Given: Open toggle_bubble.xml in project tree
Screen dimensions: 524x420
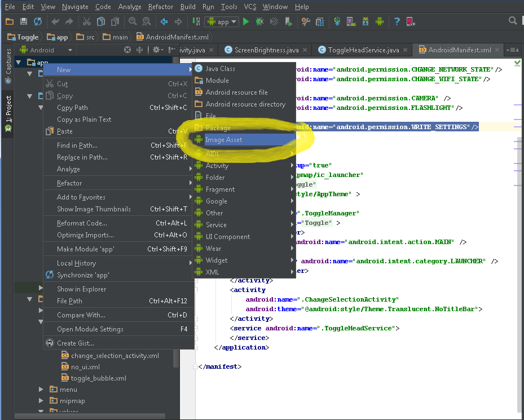Looking at the screenshot, I should point(98,378).
